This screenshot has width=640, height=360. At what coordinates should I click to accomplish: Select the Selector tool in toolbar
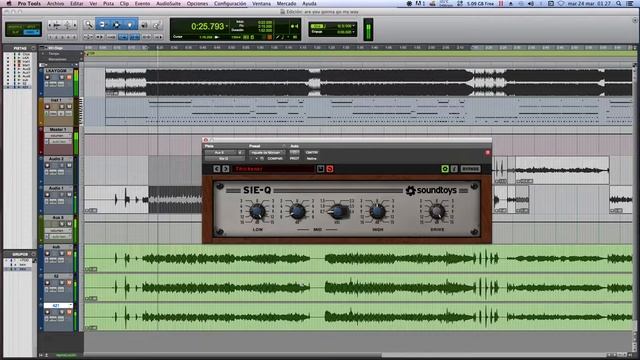116,25
